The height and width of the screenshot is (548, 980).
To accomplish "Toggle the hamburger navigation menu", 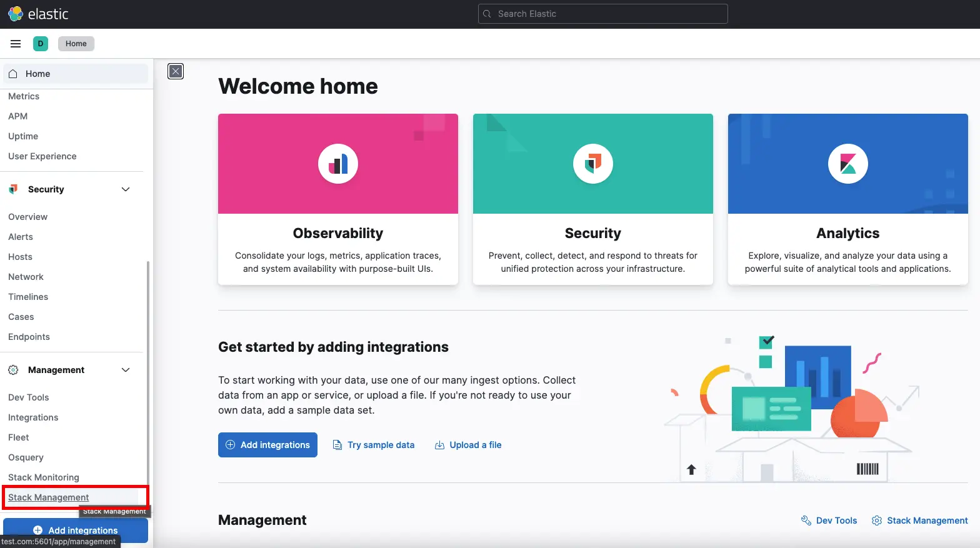I will pyautogui.click(x=16, y=44).
